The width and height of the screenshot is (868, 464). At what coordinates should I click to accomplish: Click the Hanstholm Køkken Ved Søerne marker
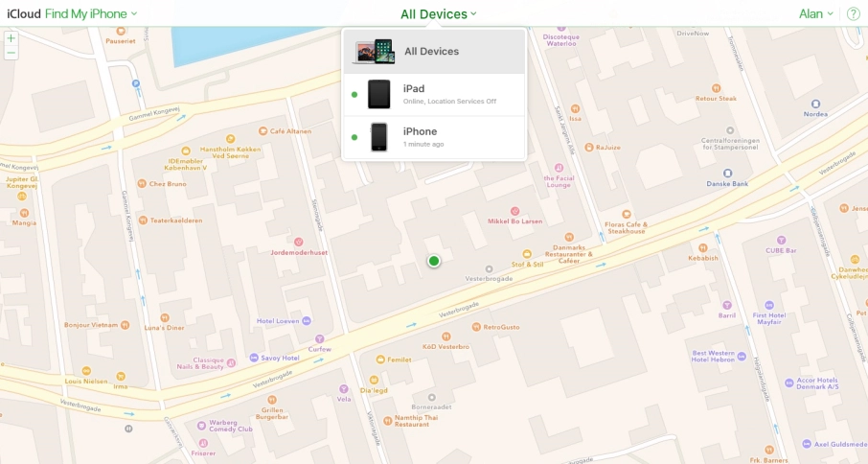pyautogui.click(x=230, y=139)
